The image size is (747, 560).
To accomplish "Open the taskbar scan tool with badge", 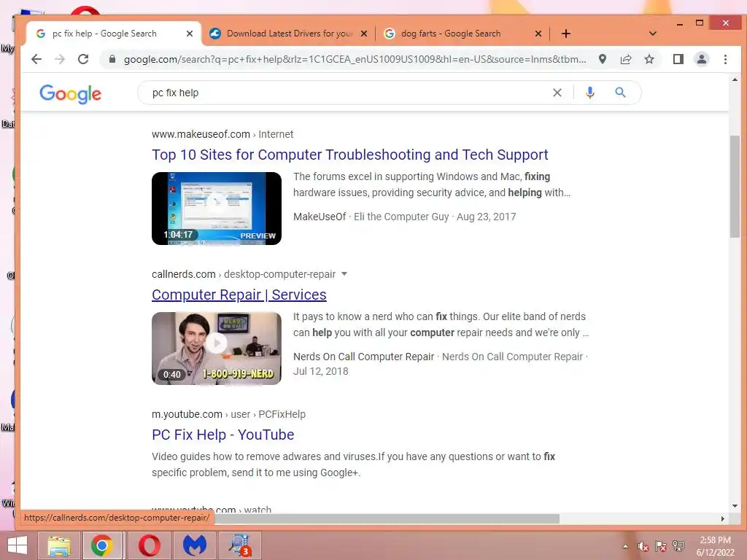I will [239, 545].
